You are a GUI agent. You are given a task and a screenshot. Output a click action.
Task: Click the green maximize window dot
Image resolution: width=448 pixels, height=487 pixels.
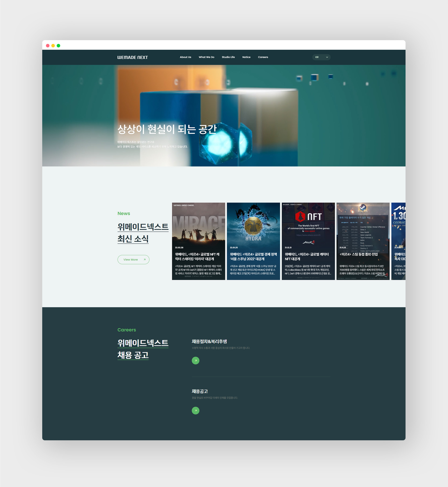pyautogui.click(x=58, y=46)
